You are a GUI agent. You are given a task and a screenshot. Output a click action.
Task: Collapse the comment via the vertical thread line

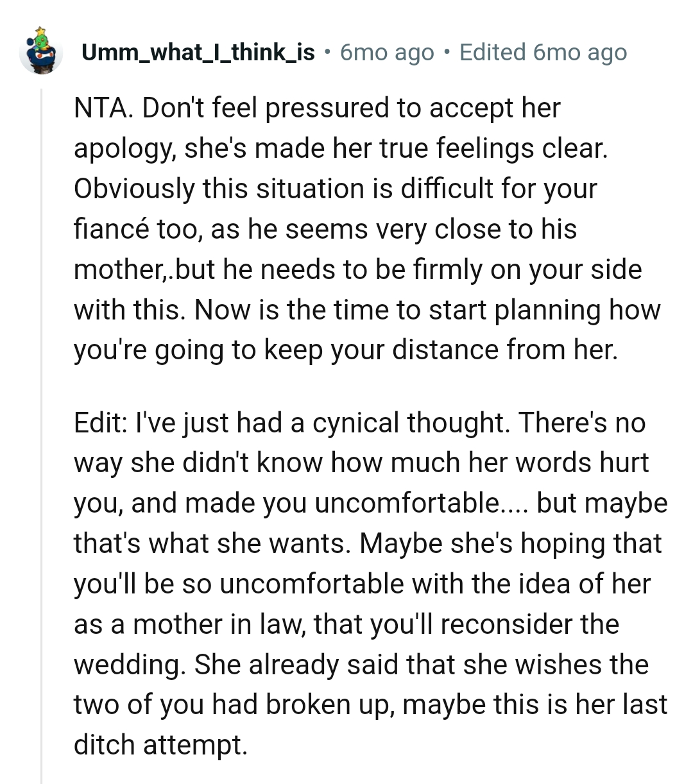[x=42, y=436]
